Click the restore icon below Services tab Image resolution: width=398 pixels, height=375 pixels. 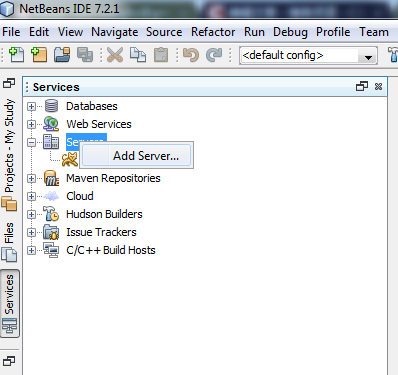(x=9, y=361)
